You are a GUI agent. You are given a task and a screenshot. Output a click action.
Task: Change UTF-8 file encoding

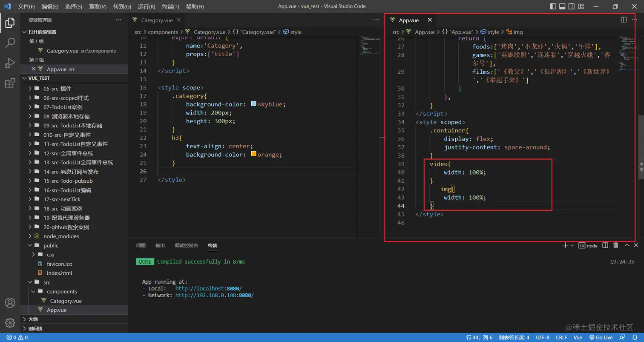pyautogui.click(x=543, y=337)
